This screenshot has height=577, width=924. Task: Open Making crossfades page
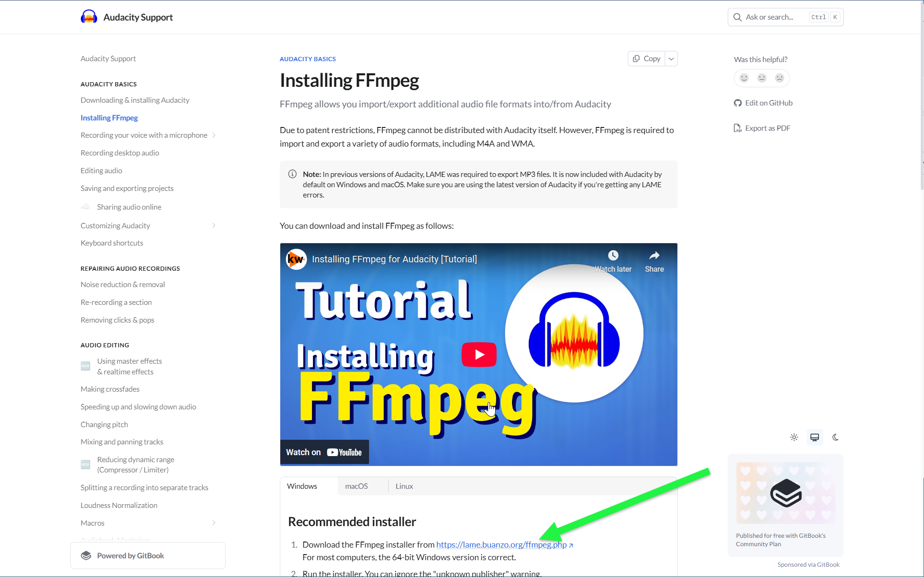click(110, 389)
